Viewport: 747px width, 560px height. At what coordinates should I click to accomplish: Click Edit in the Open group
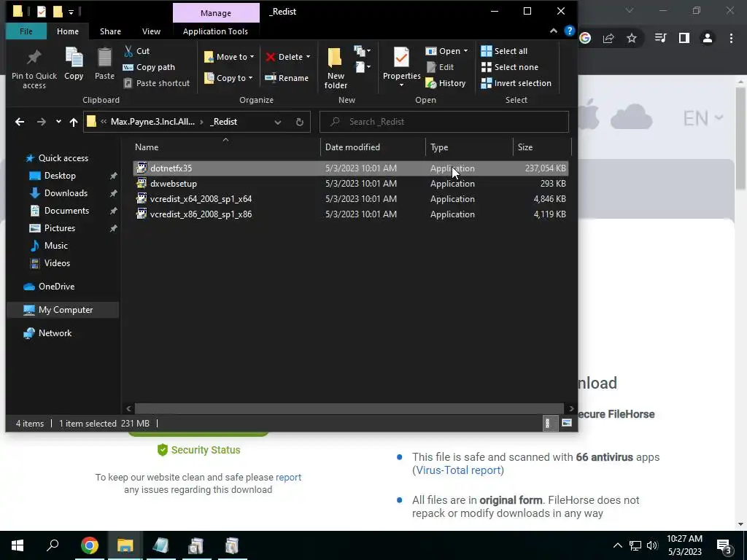[x=440, y=67]
